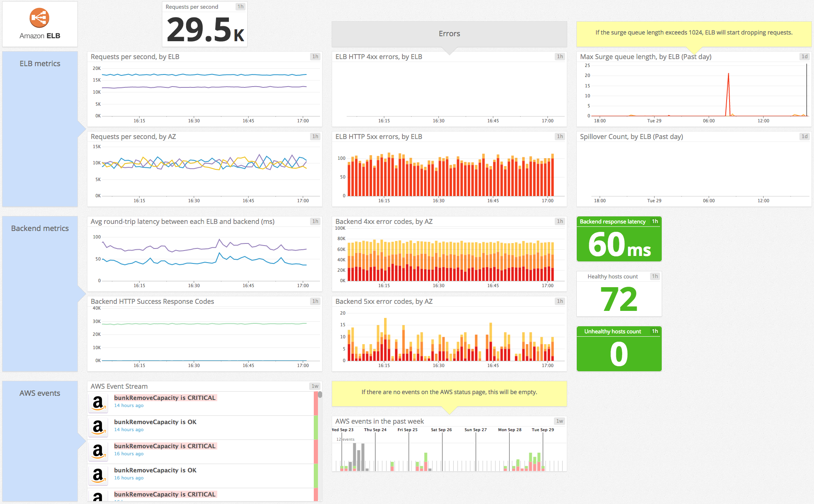The height and width of the screenshot is (504, 814).
Task: Click the 1d badge on Max Surge queue length chart
Action: pos(804,57)
